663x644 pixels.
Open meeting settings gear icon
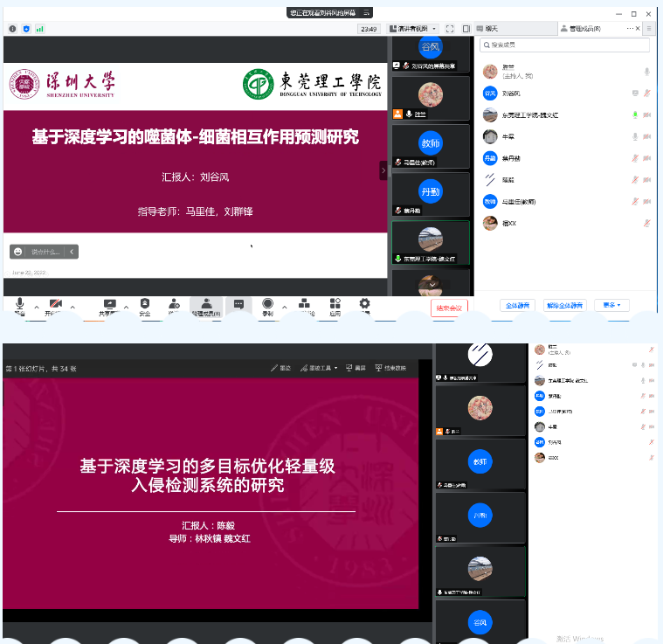tap(364, 305)
